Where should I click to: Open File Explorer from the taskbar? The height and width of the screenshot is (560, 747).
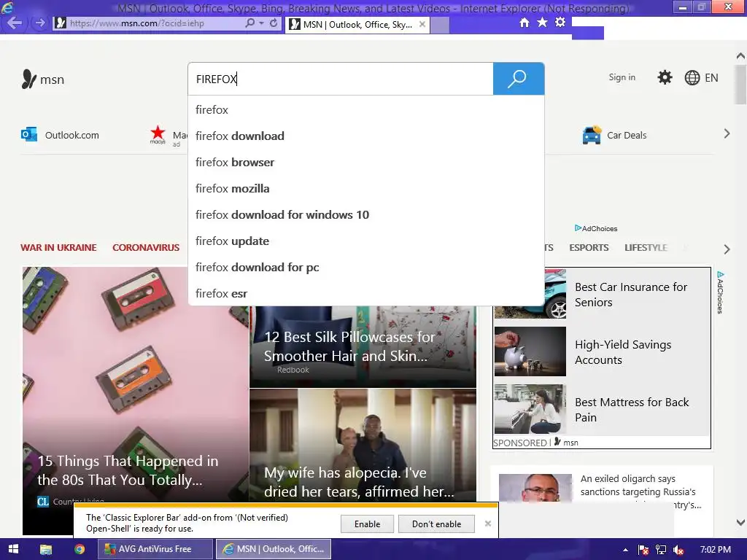46,549
